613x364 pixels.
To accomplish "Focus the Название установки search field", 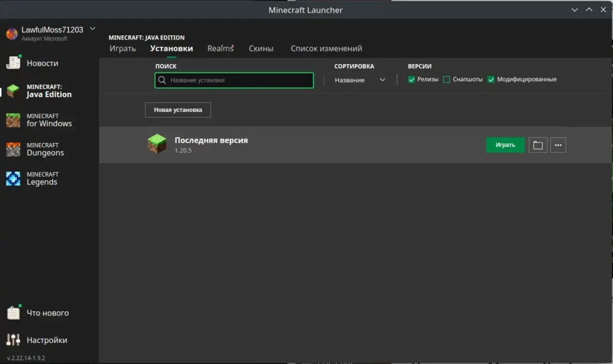I will click(234, 80).
